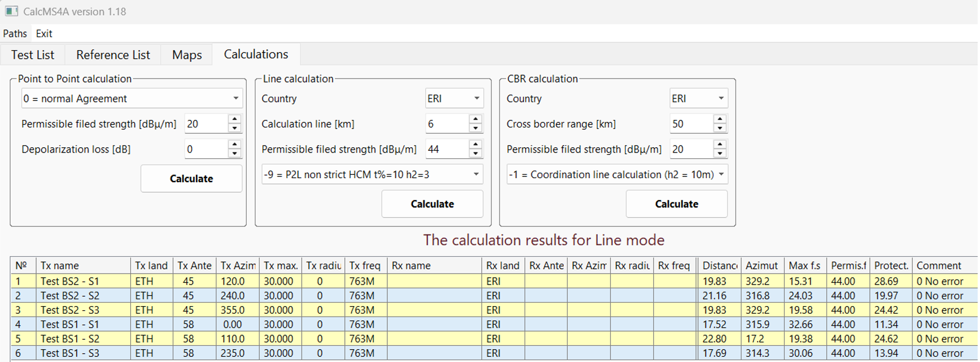Decrease Depolarization loss value
The width and height of the screenshot is (980, 362).
point(234,154)
